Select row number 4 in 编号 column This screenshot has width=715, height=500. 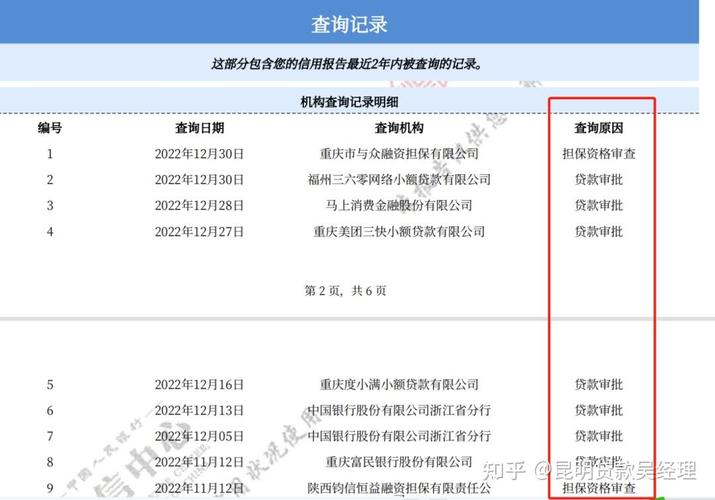[x=50, y=232]
